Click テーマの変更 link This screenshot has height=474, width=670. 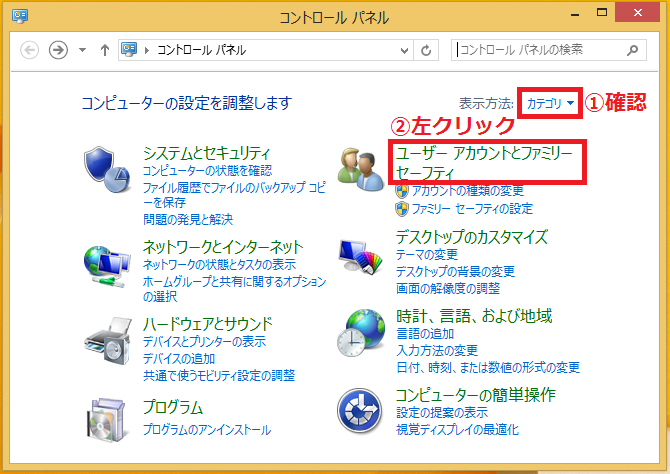pos(427,254)
